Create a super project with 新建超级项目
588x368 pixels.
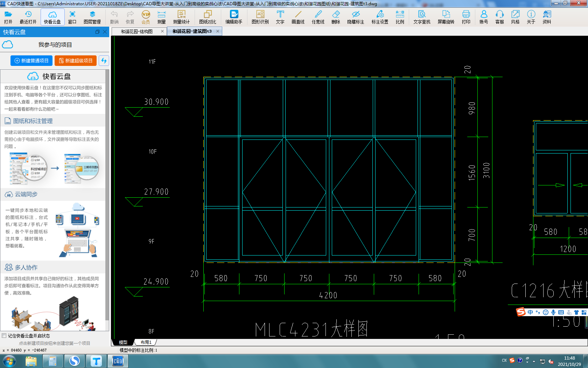[x=76, y=61]
